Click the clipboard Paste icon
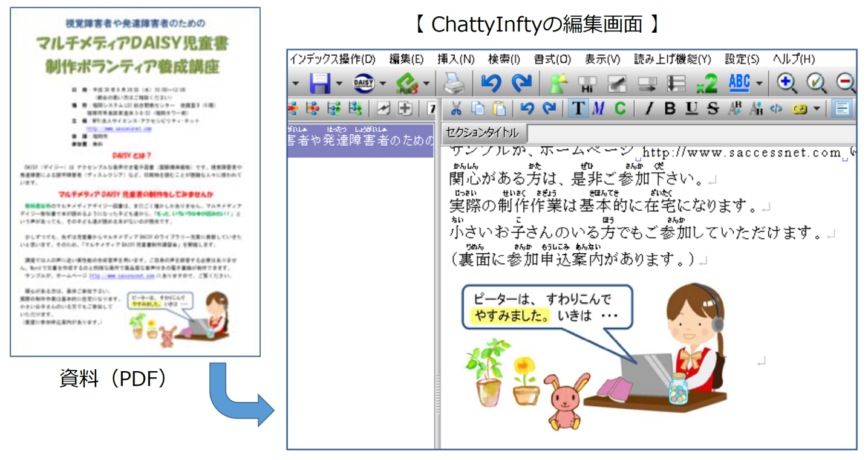 coord(498,109)
